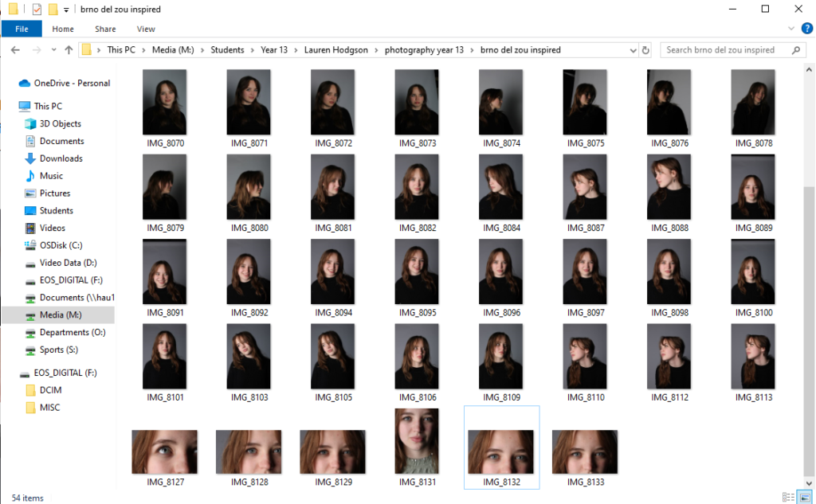Click the IMG_8105 file name
Screen dimensions: 816x504
[334, 397]
